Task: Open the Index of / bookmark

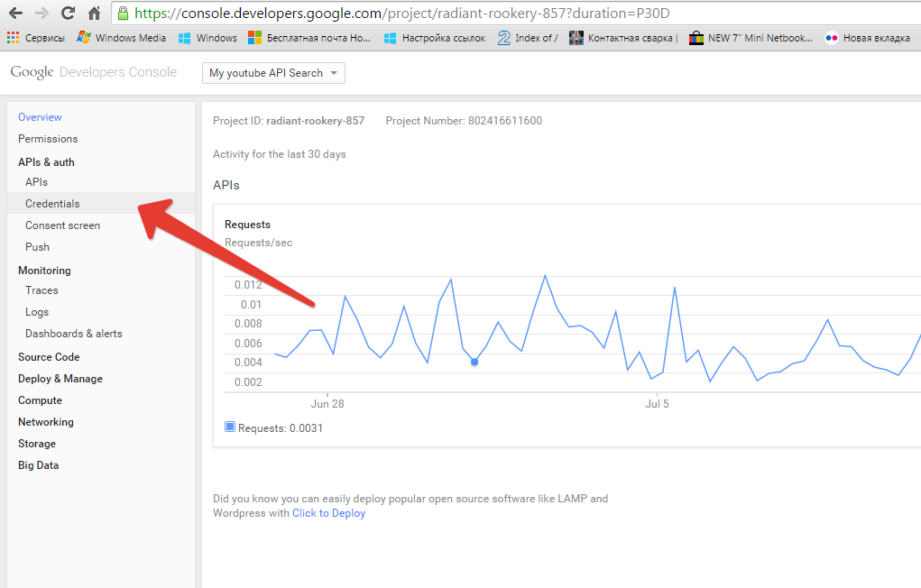Action: pos(528,38)
